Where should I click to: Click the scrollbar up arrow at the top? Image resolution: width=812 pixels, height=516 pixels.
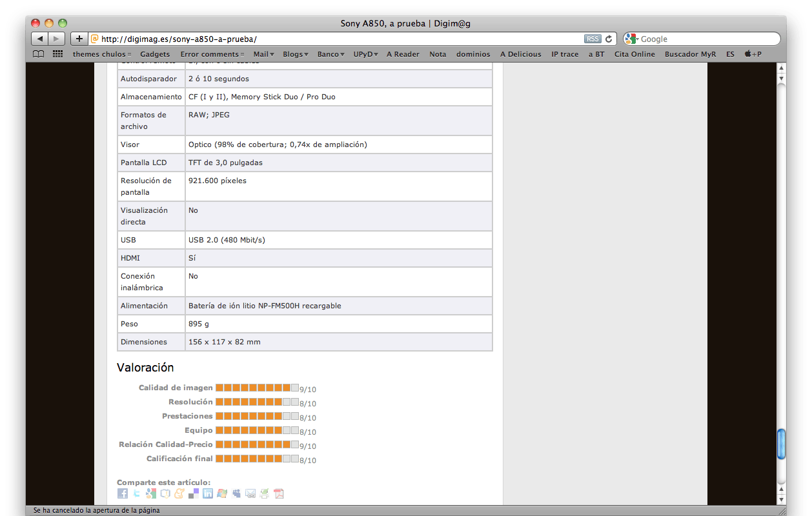[781, 68]
